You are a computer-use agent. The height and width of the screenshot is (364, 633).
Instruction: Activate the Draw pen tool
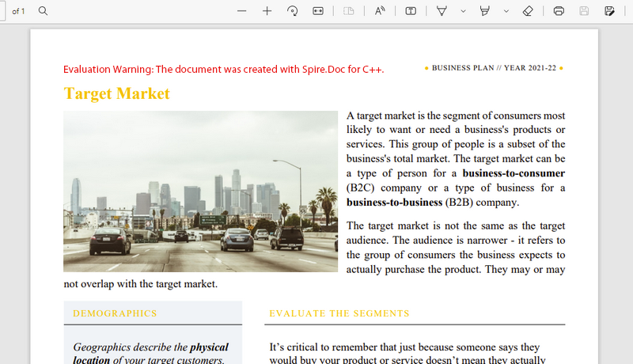(442, 11)
